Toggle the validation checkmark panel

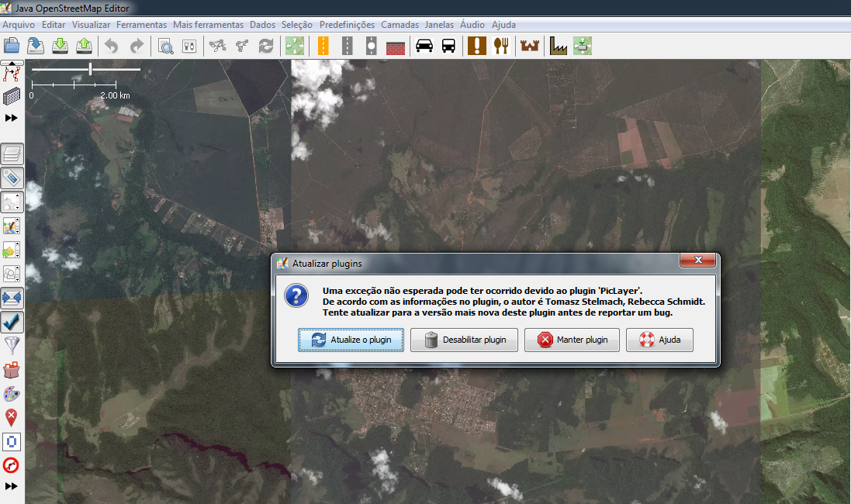pos(12,322)
